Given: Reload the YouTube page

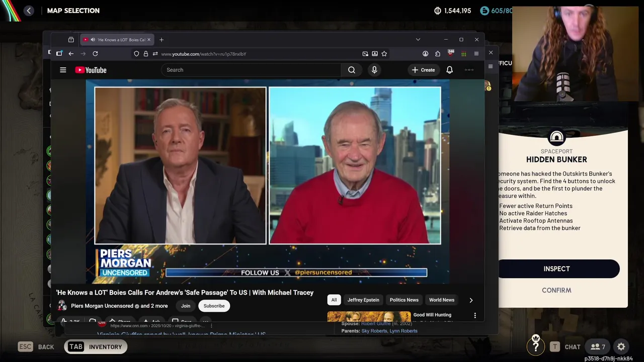Looking at the screenshot, I should (x=95, y=54).
